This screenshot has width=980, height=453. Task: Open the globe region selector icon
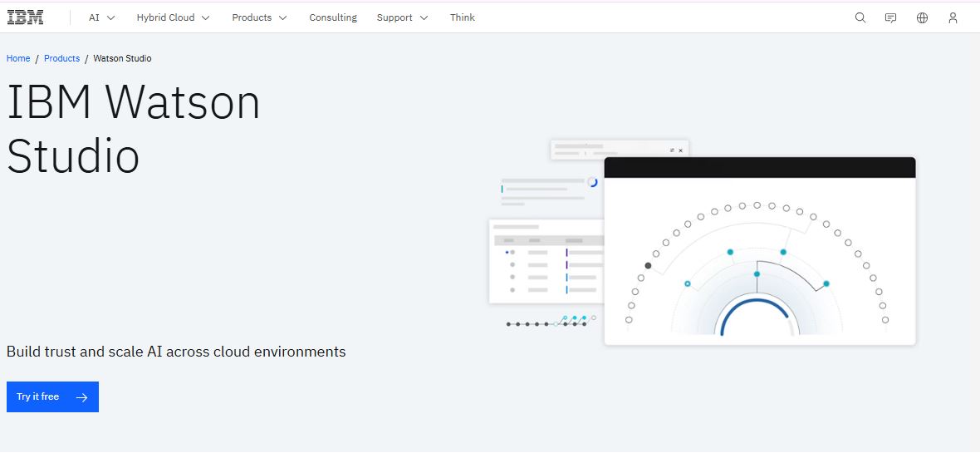[x=922, y=17]
